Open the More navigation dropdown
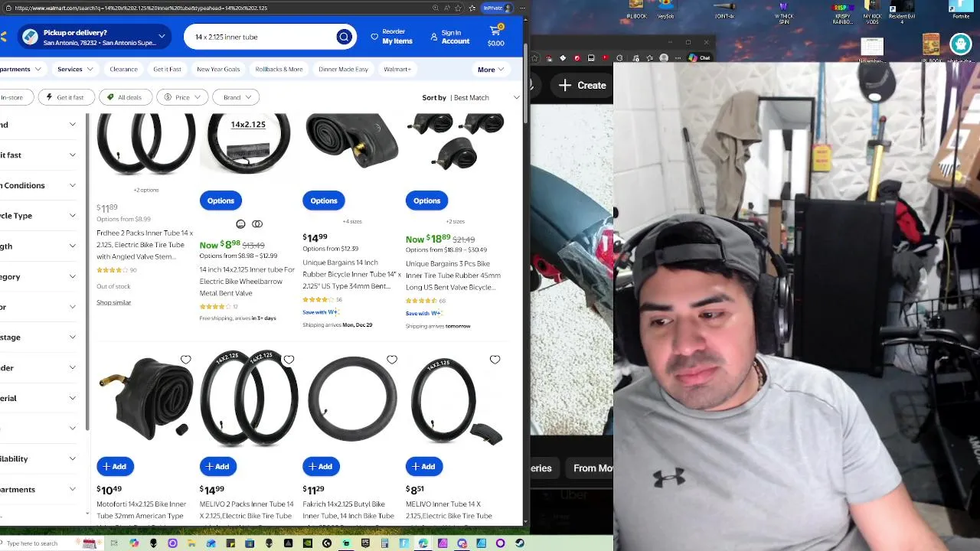The image size is (980, 551). tap(491, 70)
